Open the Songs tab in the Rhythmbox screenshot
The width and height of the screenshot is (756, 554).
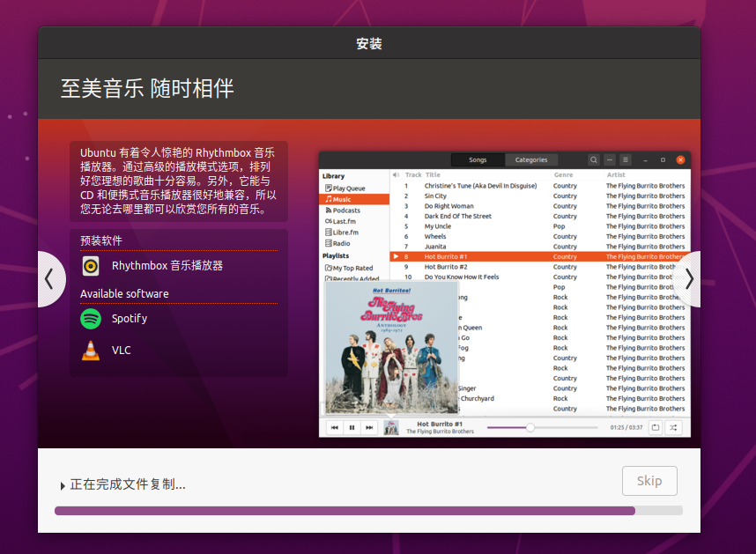478,160
